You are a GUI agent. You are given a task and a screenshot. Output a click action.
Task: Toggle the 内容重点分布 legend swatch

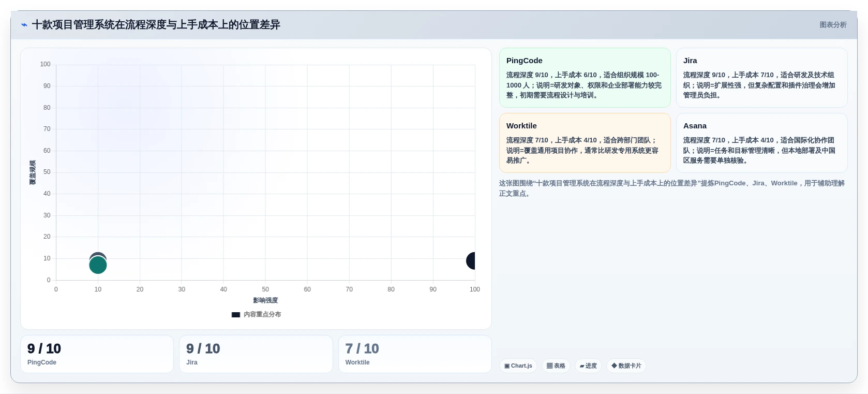[x=236, y=315]
